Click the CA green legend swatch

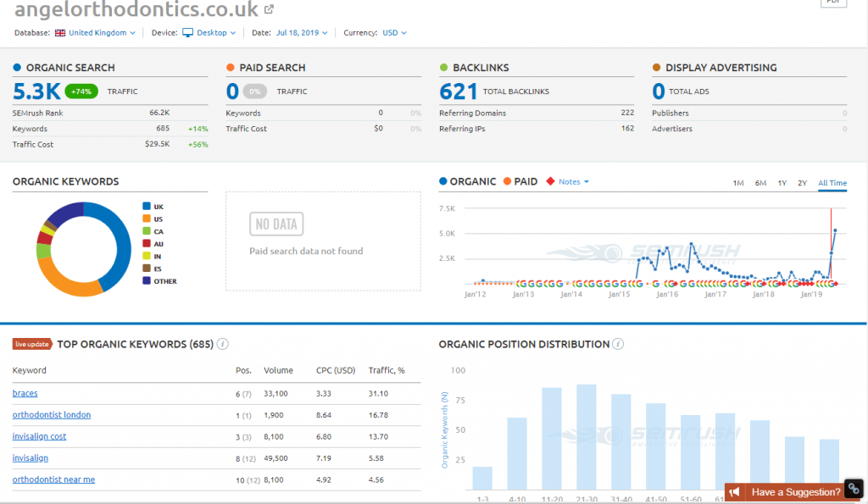pyautogui.click(x=147, y=231)
